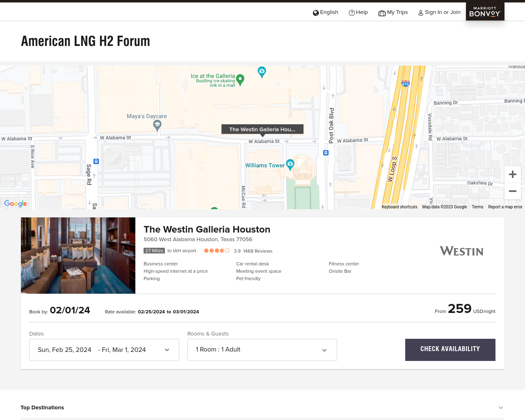Screen dimensions: 525x420
Task: Click the Top Destinations chevron
Action: point(501,408)
